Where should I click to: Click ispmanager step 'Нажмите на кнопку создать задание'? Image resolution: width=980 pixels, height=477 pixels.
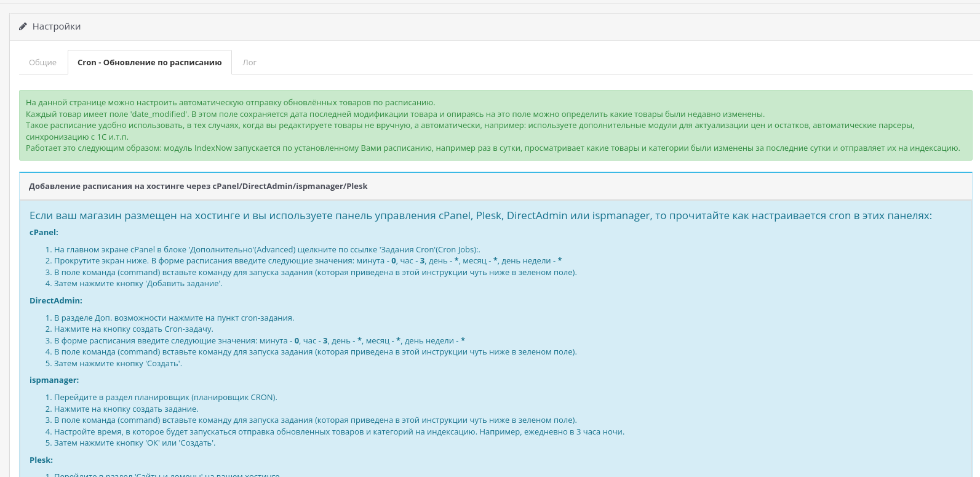coord(126,409)
